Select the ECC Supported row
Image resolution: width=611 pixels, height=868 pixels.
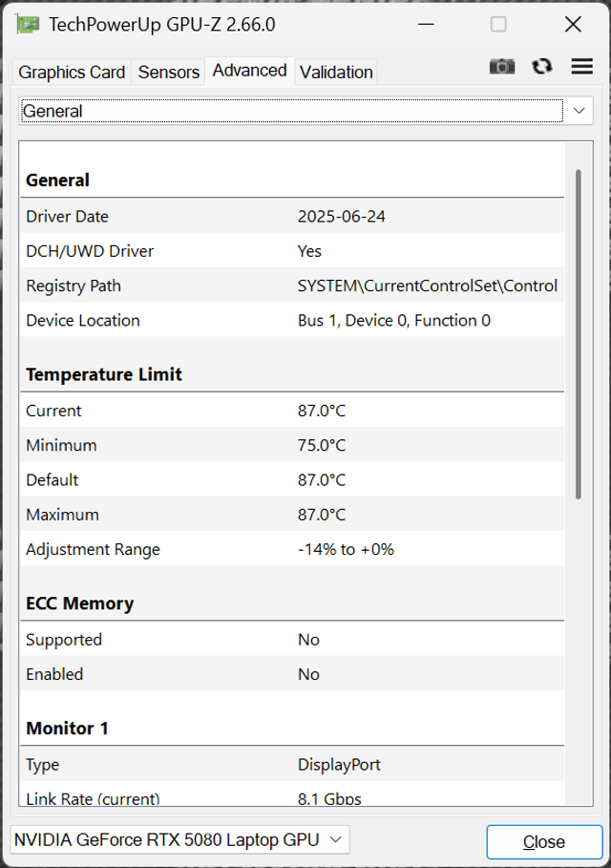click(292, 640)
